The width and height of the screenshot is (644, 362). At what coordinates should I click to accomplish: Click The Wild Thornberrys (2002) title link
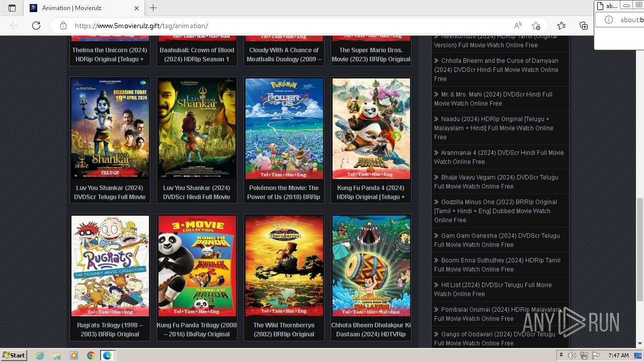pos(284,330)
